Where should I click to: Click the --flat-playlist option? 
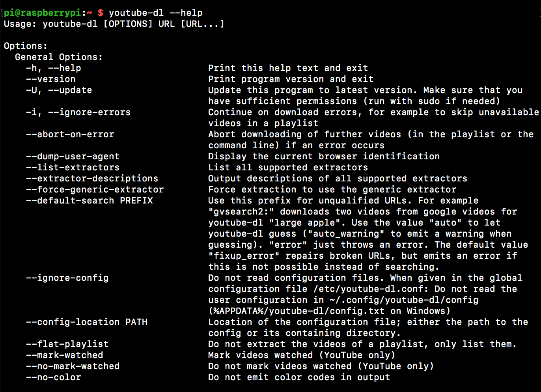[x=67, y=344]
